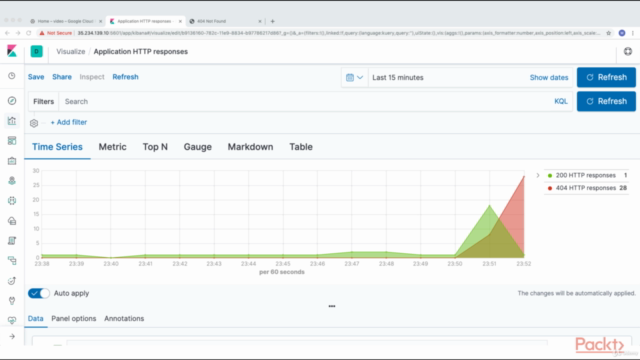Screen dimensions: 640x360
Task: Click Show dates link
Action: click(x=549, y=78)
